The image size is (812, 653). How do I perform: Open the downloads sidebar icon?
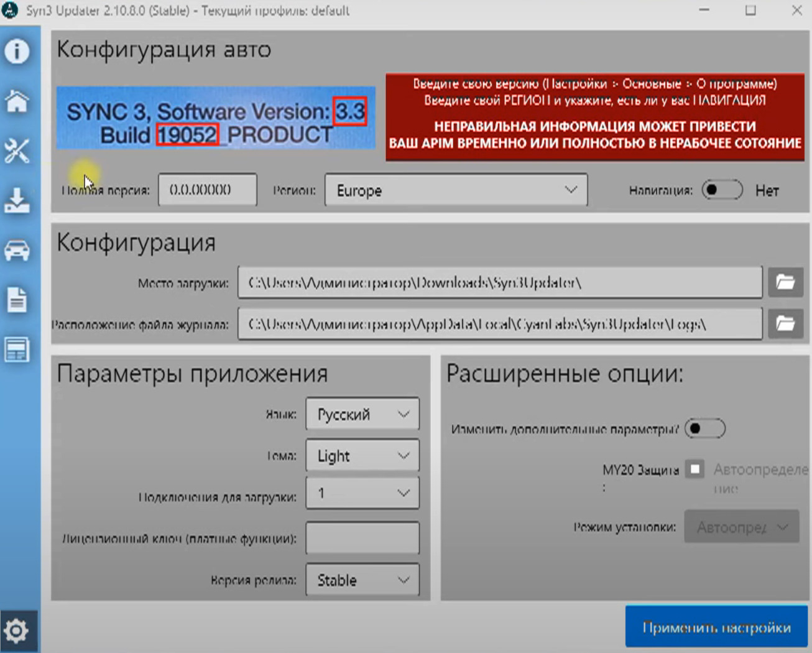coord(17,200)
